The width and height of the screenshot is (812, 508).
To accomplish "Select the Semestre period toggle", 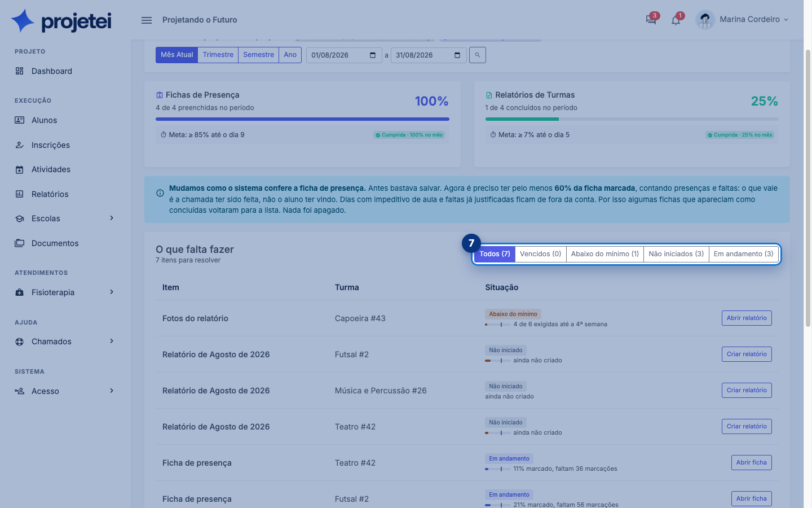I will pos(259,55).
